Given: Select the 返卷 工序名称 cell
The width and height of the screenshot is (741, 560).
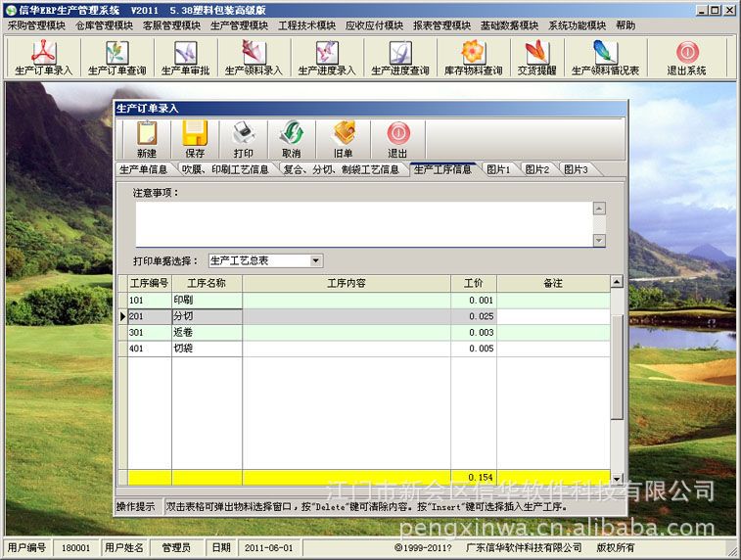Looking at the screenshot, I should click(207, 332).
